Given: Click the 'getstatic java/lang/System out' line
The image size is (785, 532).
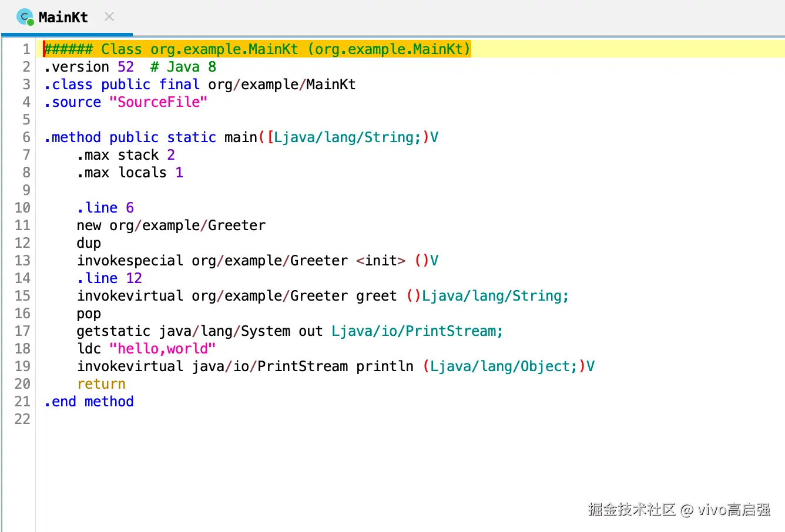Looking at the screenshot, I should 290,331.
